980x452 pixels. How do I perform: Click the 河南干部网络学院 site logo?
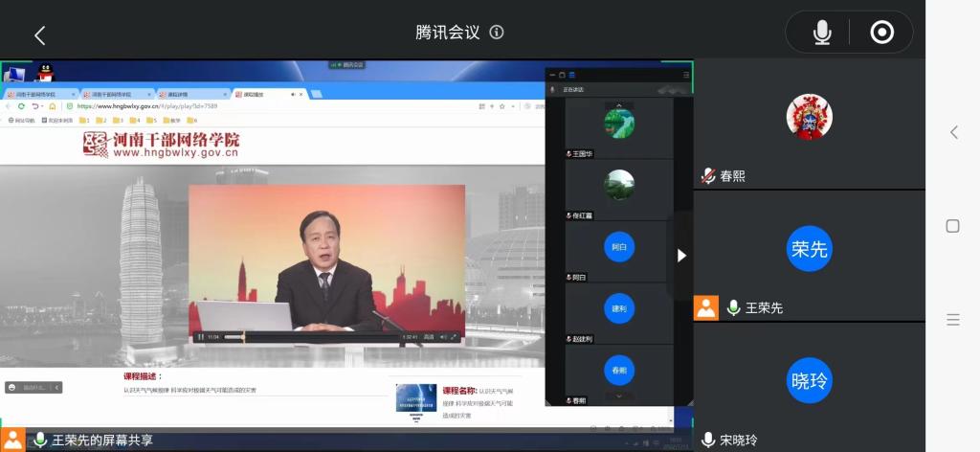(161, 145)
